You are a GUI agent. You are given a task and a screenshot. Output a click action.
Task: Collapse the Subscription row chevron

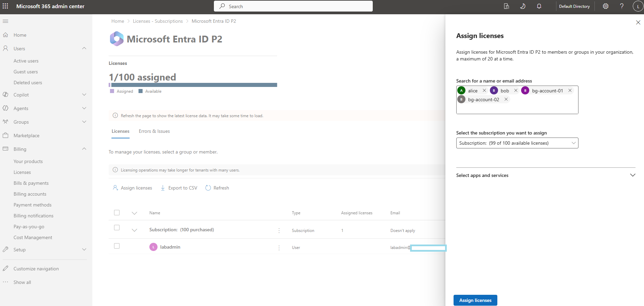point(134,230)
